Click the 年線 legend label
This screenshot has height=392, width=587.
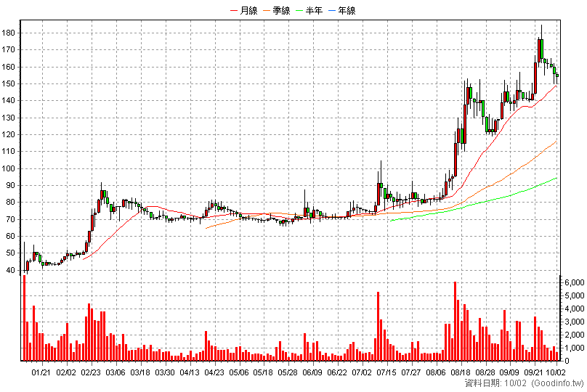pyautogui.click(x=347, y=10)
